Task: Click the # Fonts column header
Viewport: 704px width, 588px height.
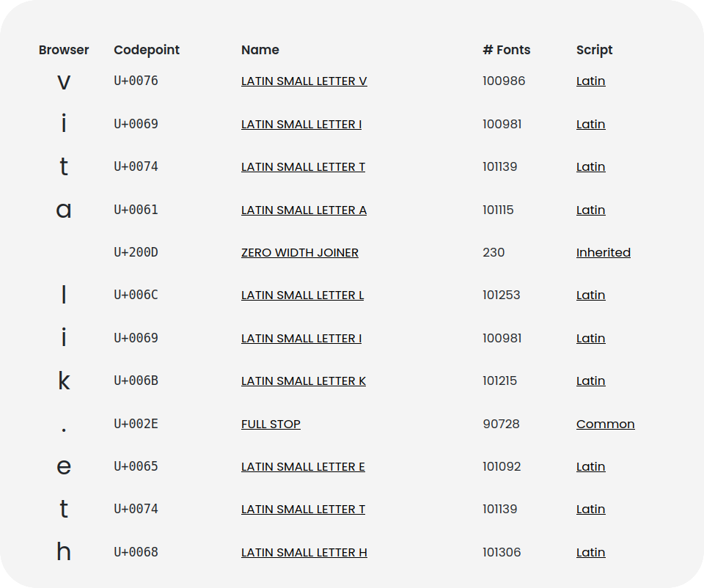Action: (506, 51)
